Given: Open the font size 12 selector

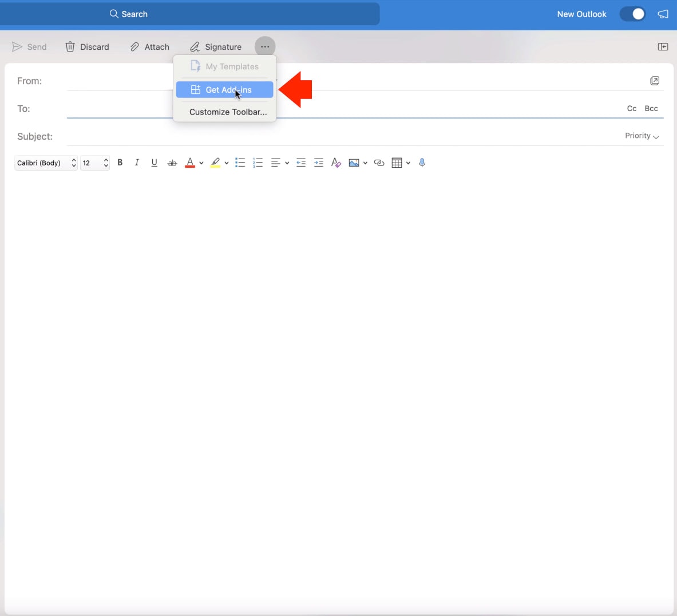Looking at the screenshot, I should pos(95,163).
